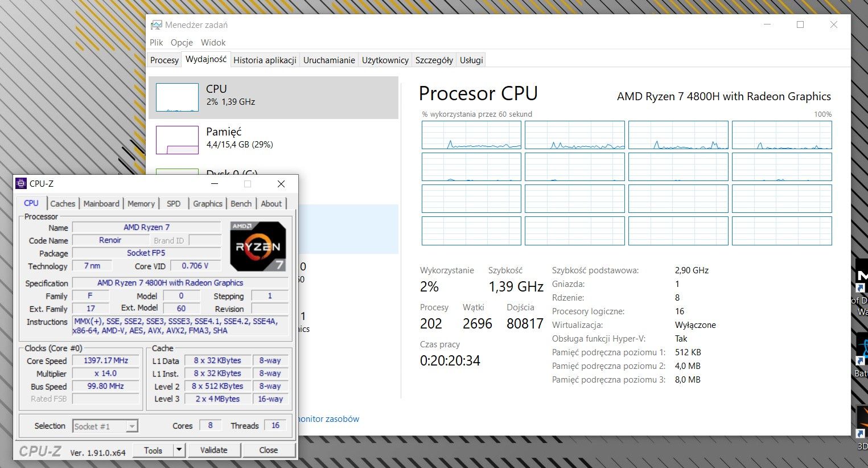Open the Widok menu

click(x=213, y=43)
